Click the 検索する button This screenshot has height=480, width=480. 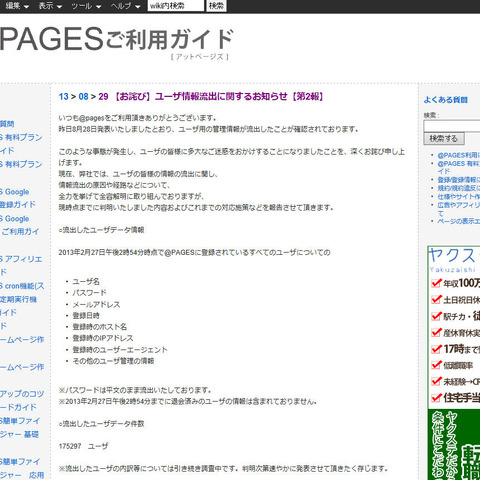[x=444, y=139]
